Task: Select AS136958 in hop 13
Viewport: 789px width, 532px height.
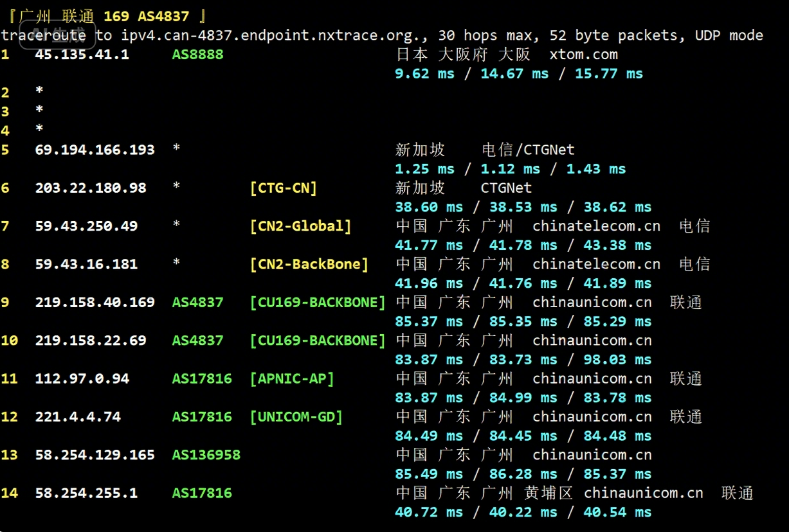Action: tap(206, 455)
